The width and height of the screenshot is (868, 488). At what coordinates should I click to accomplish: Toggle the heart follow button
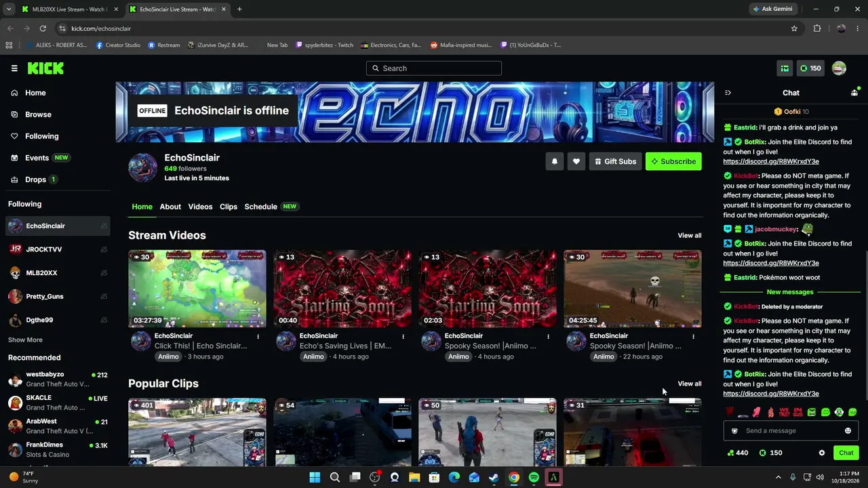pos(576,161)
